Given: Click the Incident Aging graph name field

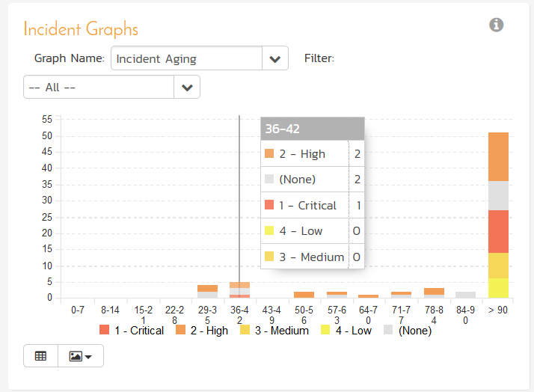Looking at the screenshot, I should pos(186,58).
